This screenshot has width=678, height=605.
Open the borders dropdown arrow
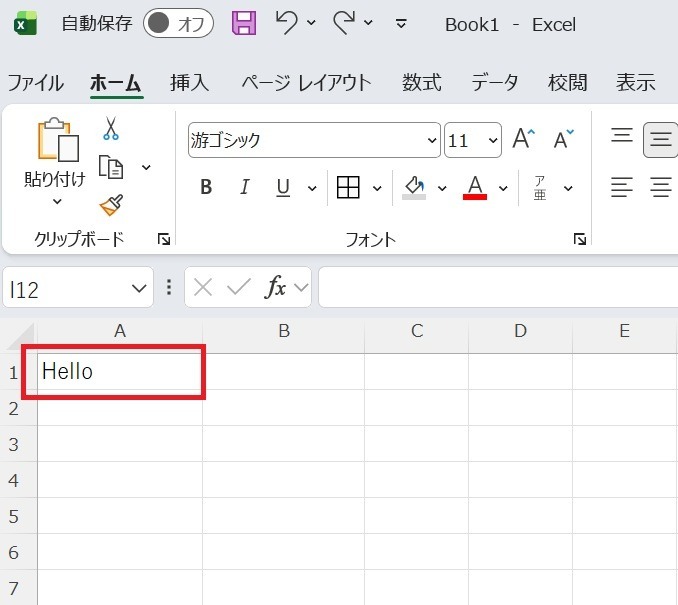click(377, 188)
